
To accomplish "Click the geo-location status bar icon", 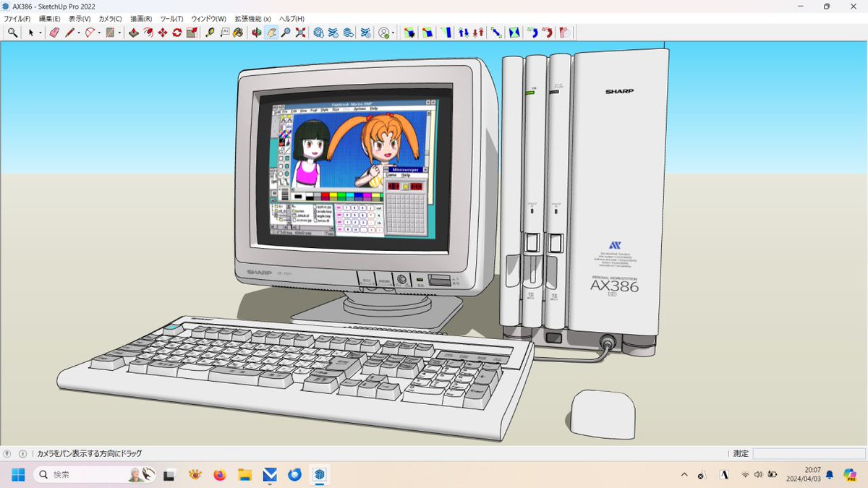I will click(x=7, y=454).
